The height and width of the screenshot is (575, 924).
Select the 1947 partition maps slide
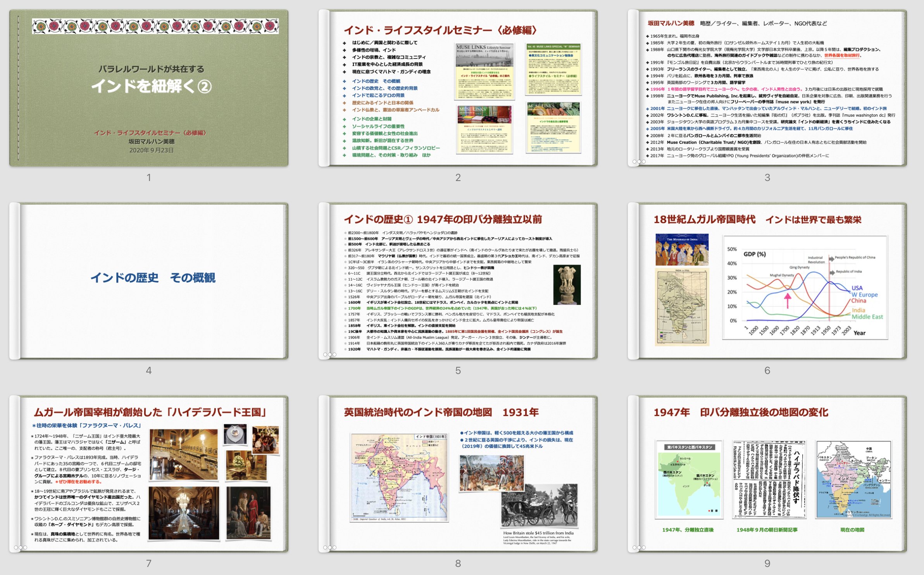pos(767,474)
